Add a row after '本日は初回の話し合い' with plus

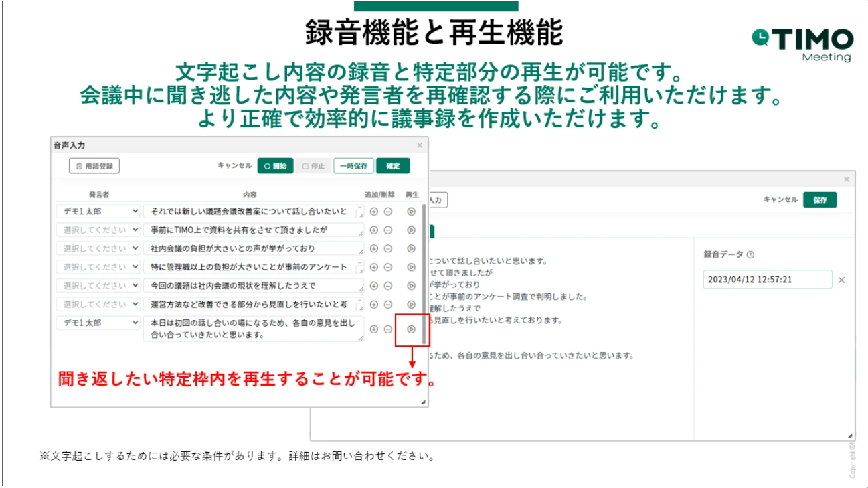374,329
